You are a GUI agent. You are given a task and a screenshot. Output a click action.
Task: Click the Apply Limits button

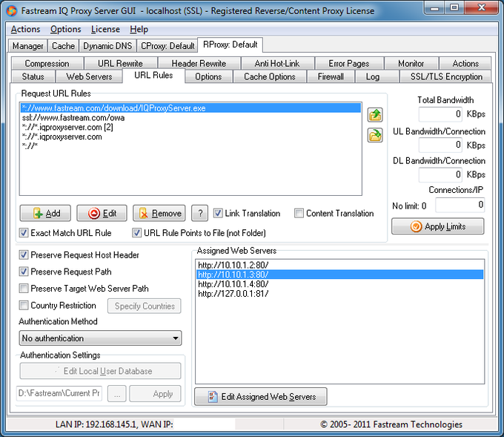(437, 226)
